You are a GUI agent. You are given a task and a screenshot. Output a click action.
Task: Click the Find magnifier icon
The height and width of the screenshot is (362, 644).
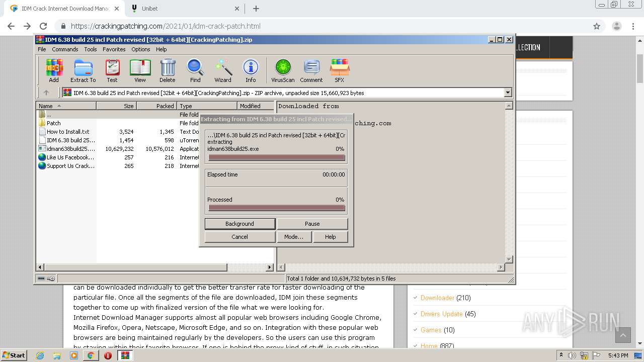pyautogui.click(x=195, y=70)
